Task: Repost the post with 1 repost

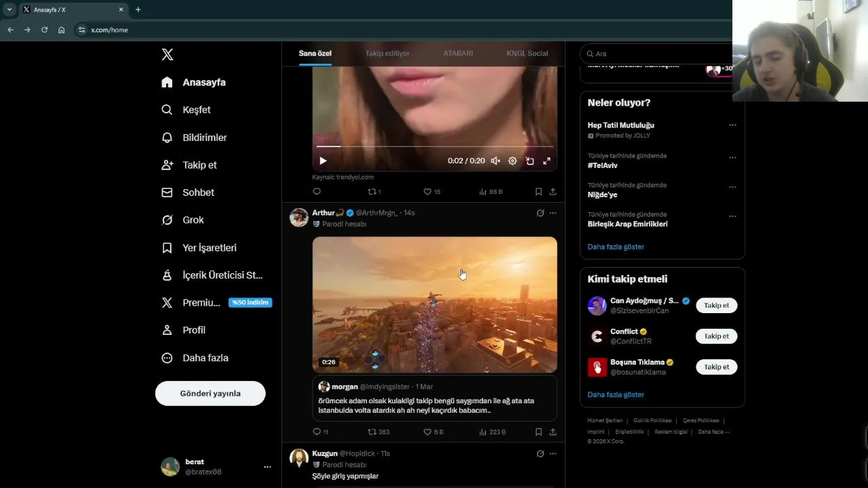Action: pyautogui.click(x=374, y=192)
